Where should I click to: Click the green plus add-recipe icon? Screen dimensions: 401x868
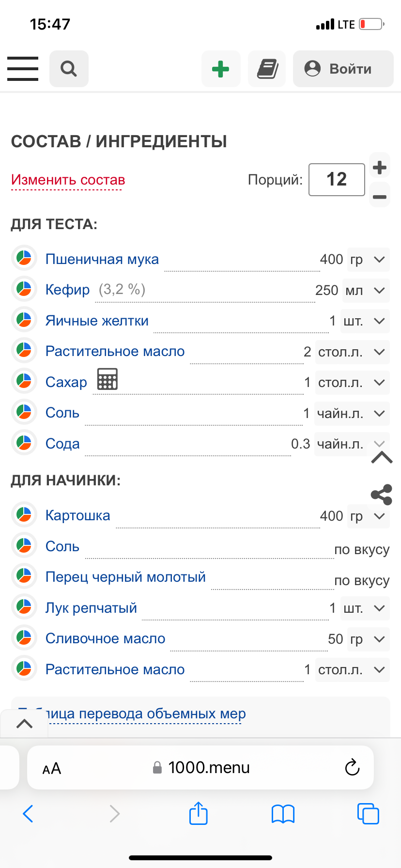coord(221,69)
